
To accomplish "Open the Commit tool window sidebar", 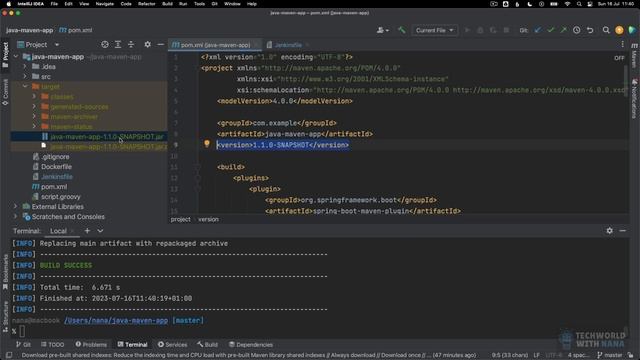I will (x=5, y=92).
